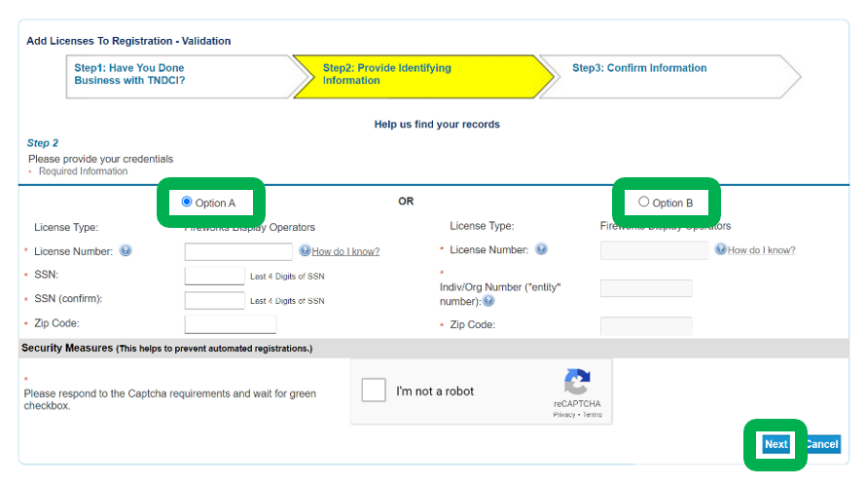
Task: Click the Next button
Action: coord(776,444)
